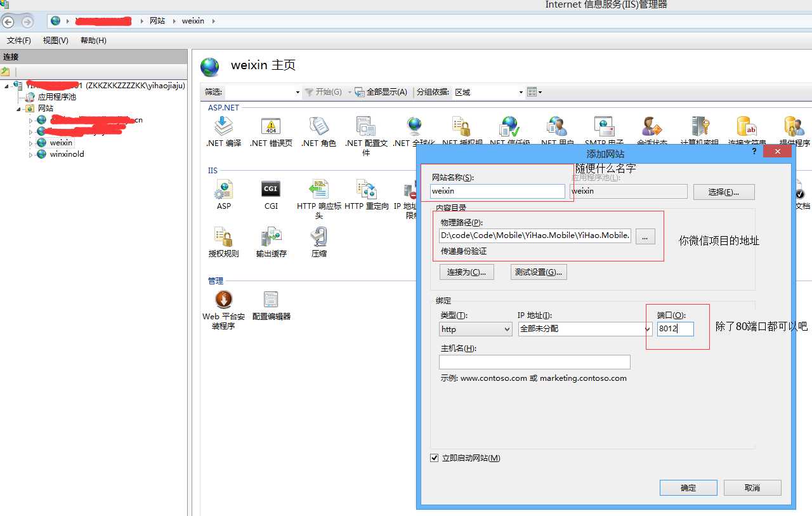
Task: Toggle the 立即启动网站 checkbox
Action: click(435, 458)
